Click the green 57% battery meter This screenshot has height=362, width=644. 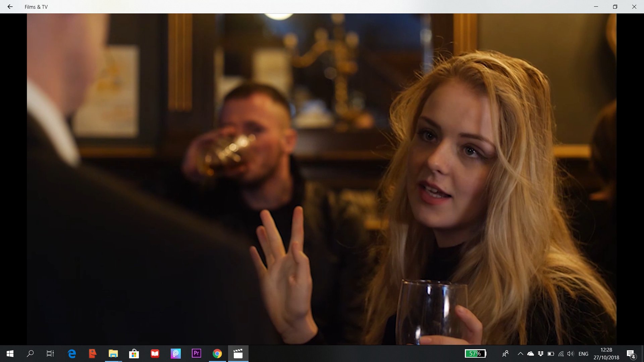[476, 354]
